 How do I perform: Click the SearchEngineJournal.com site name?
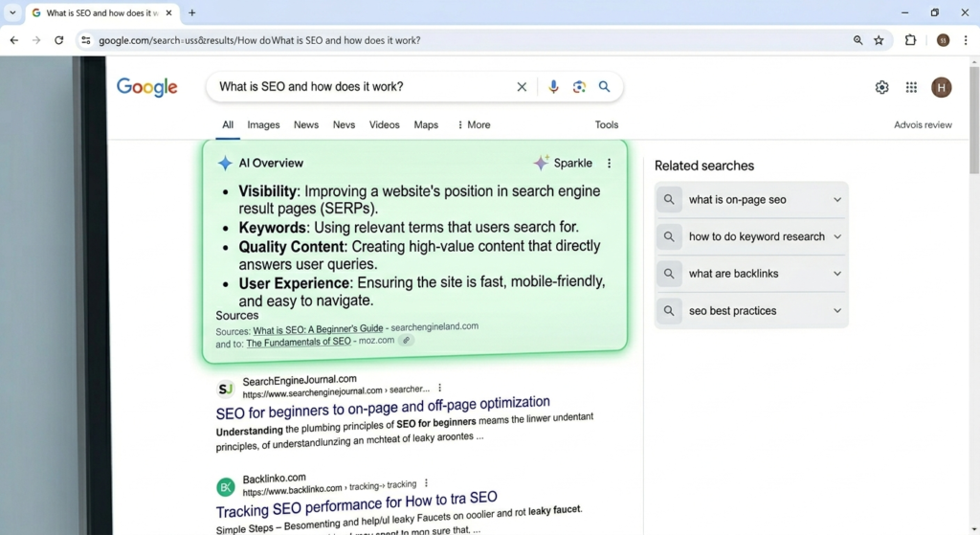coord(300,380)
